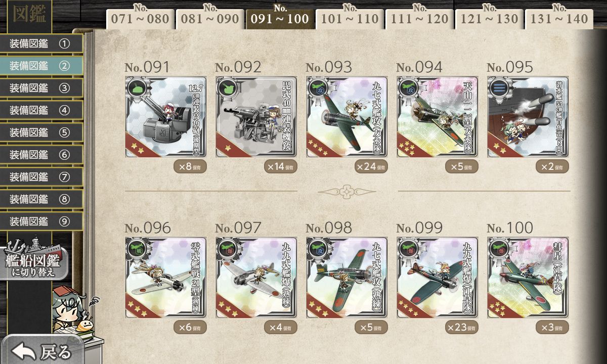The image size is (607, 364).
Task: Click the green gun type icon on No.091
Action: coord(137,87)
